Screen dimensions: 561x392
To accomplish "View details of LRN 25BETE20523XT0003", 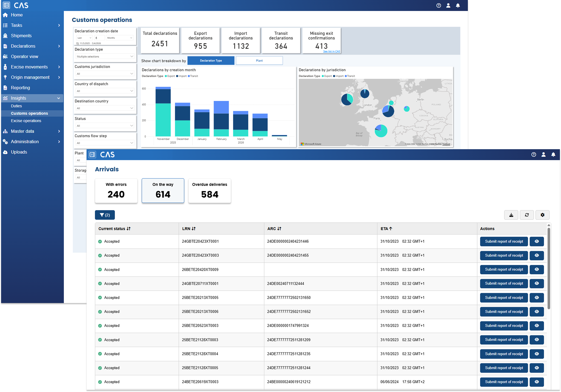I will tap(537, 326).
